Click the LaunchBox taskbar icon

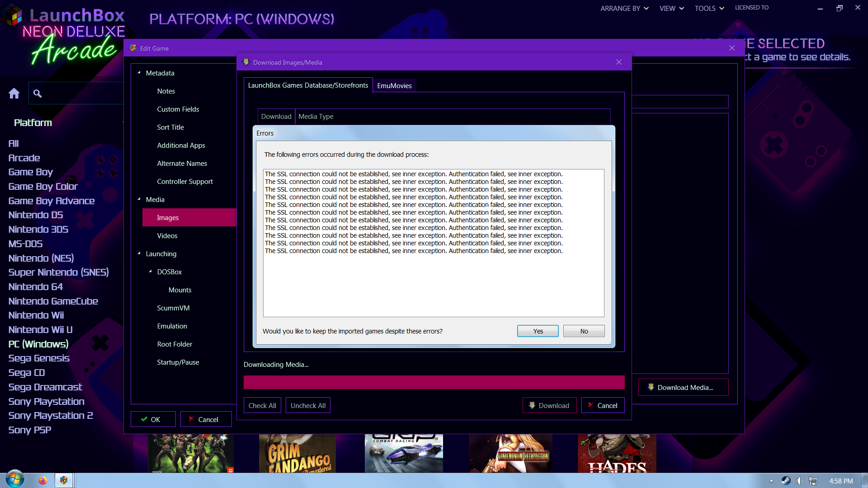(64, 480)
